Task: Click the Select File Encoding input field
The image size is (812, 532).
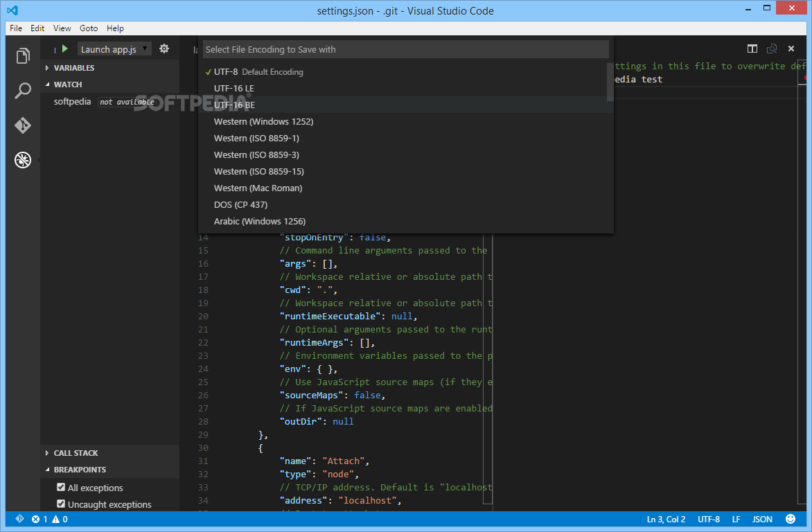Action: 405,49
